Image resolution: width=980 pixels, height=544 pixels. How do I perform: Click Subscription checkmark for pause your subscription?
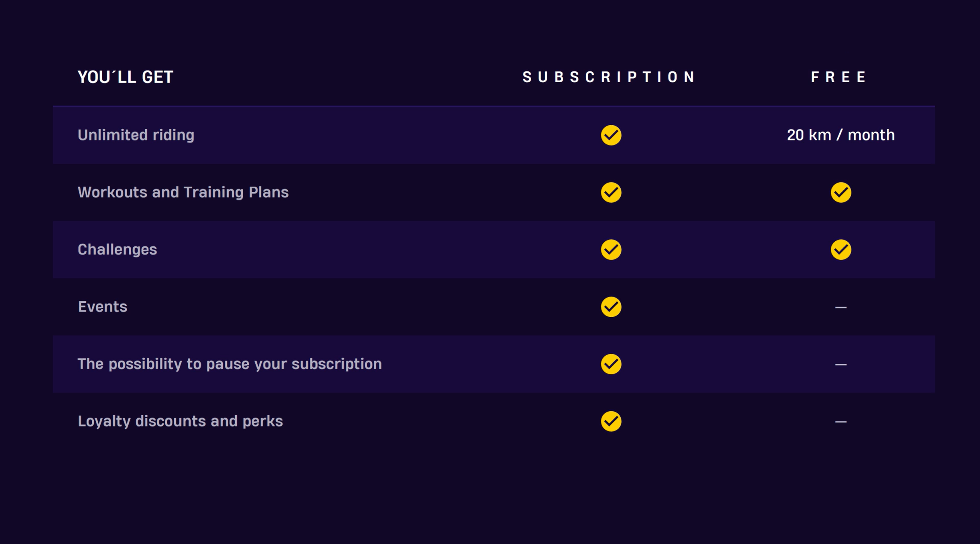[x=611, y=364]
